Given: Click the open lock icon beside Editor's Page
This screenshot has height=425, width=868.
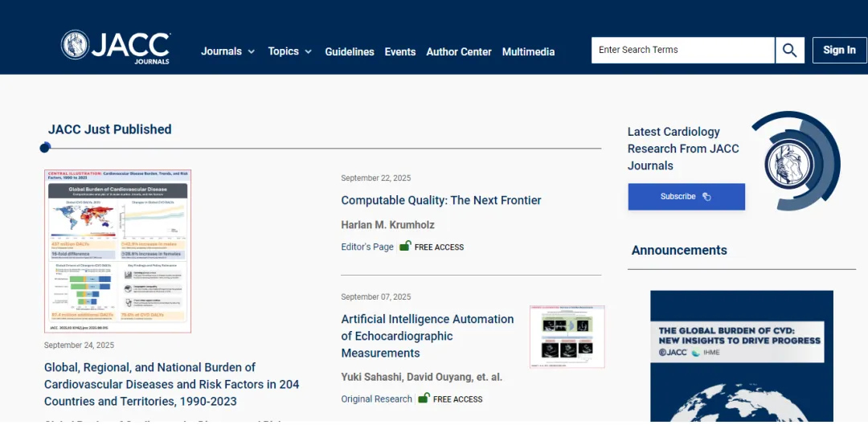Looking at the screenshot, I should pyautogui.click(x=405, y=247).
